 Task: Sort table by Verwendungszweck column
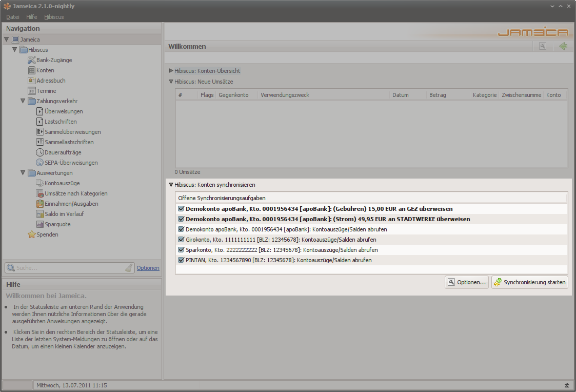[324, 95]
